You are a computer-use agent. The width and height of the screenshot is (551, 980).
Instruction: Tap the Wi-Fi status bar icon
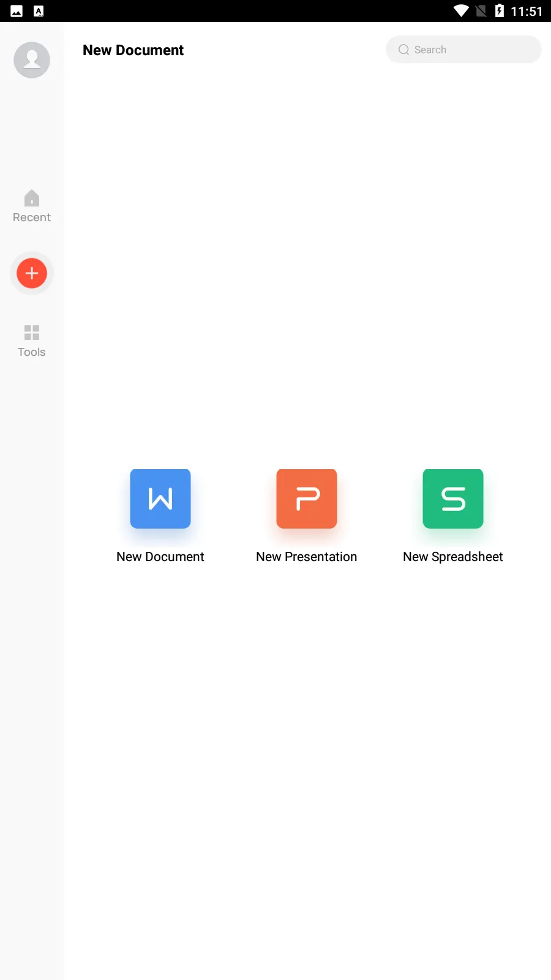tap(461, 11)
